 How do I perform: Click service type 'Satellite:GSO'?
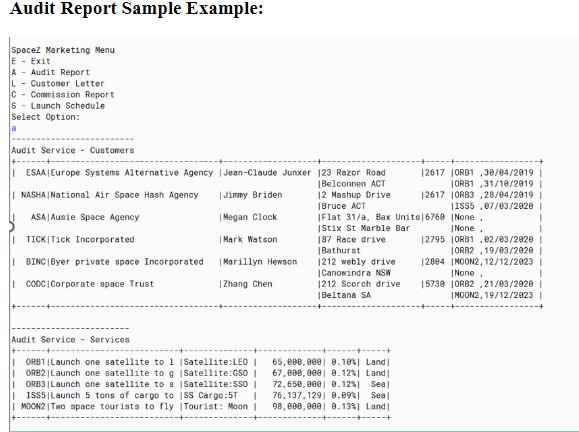[x=216, y=373]
